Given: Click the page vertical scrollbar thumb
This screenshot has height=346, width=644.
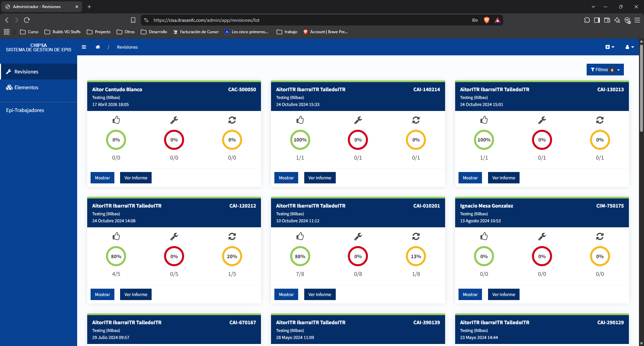Looking at the screenshot, I should point(641,88).
